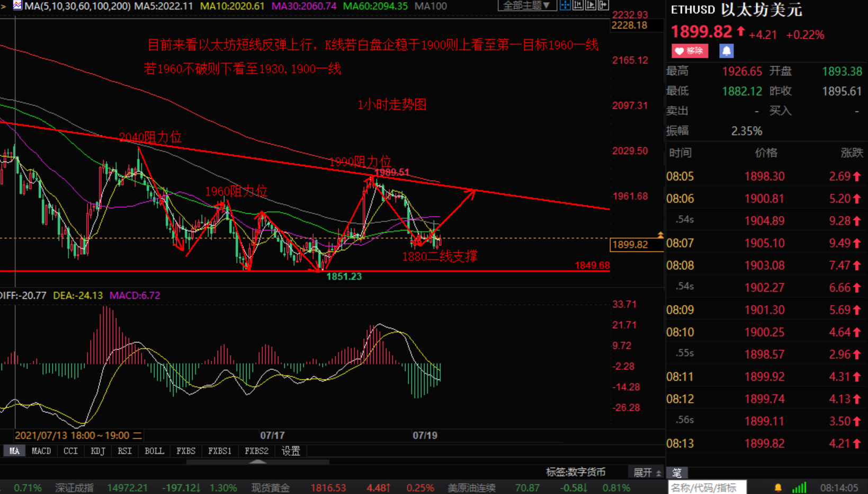
Task: Select the 08:05 trade row
Action: (x=766, y=177)
